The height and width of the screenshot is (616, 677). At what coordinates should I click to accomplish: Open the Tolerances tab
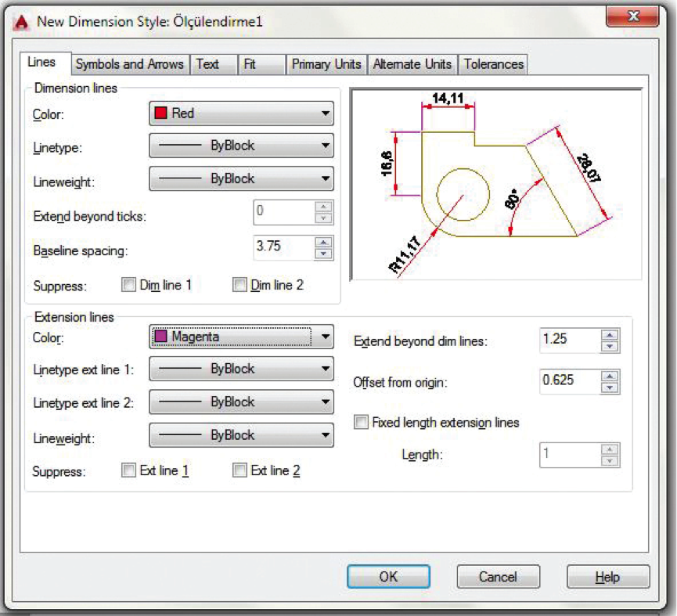(x=493, y=64)
